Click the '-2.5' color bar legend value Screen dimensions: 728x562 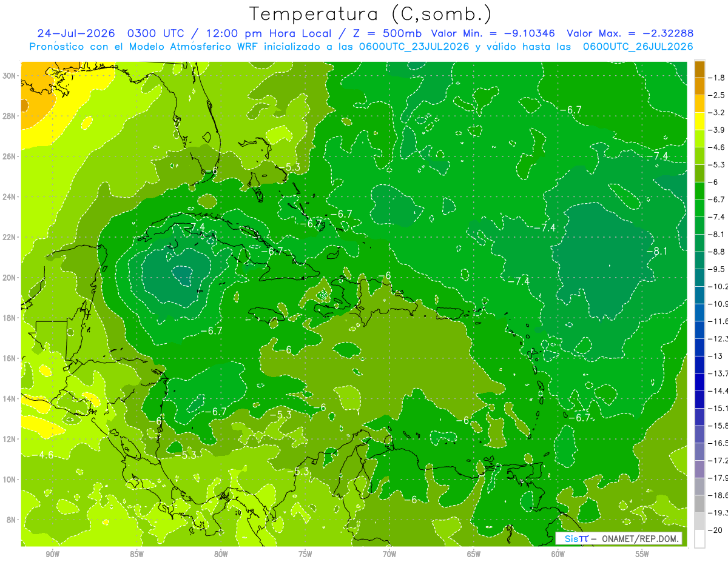coord(717,95)
